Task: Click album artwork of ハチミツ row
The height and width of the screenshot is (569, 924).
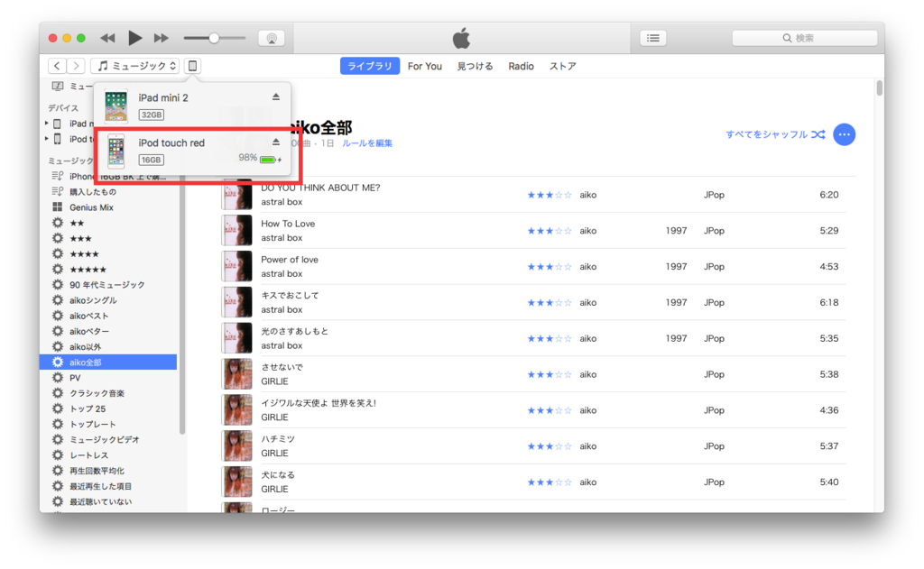Action: (237, 445)
